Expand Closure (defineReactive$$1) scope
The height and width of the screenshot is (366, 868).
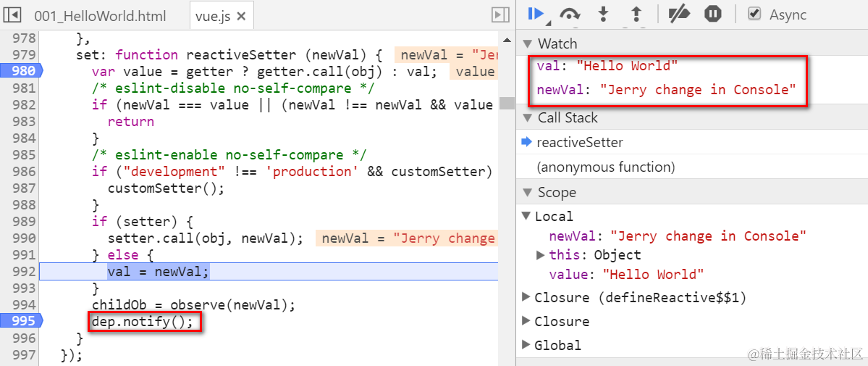click(x=526, y=297)
